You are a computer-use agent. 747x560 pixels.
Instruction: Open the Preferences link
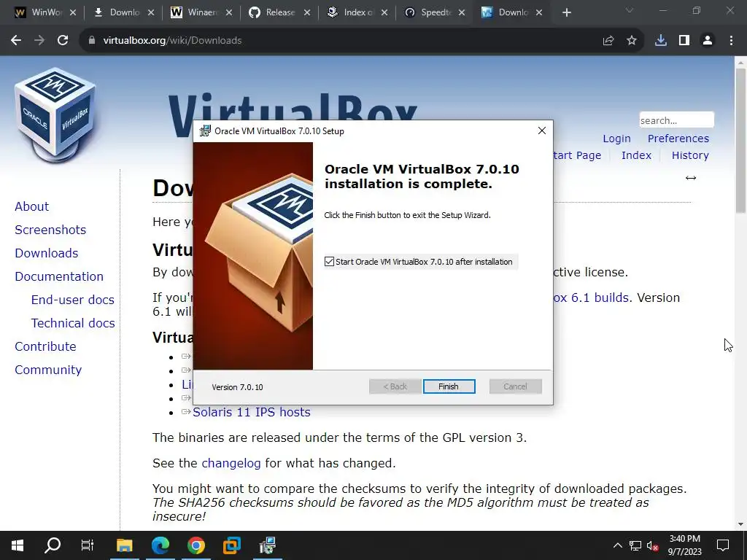point(678,139)
